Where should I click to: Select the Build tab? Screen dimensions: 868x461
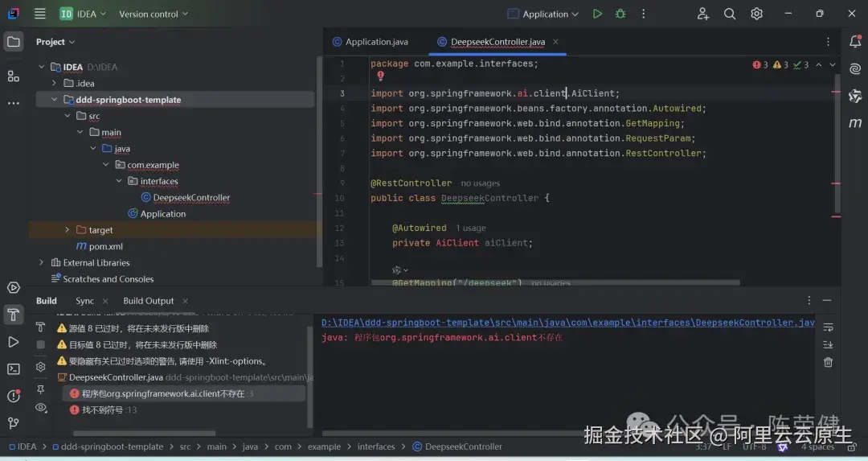(47, 301)
